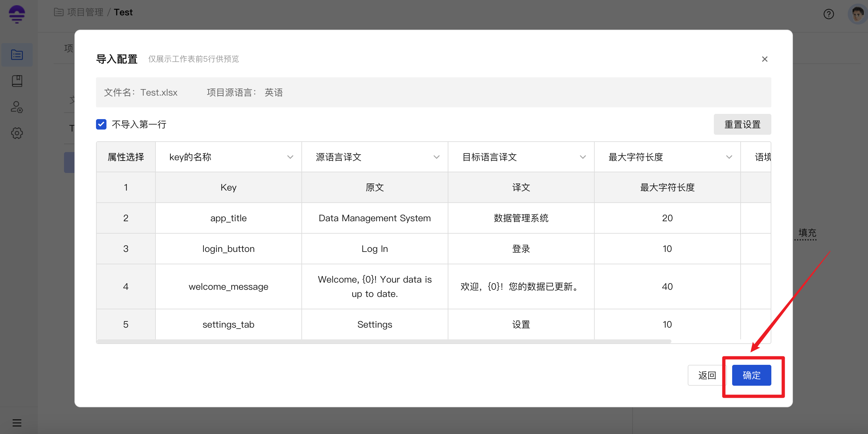Click the 欢迎 welcome translation cell
Image resolution: width=868 pixels, height=434 pixels.
(521, 287)
